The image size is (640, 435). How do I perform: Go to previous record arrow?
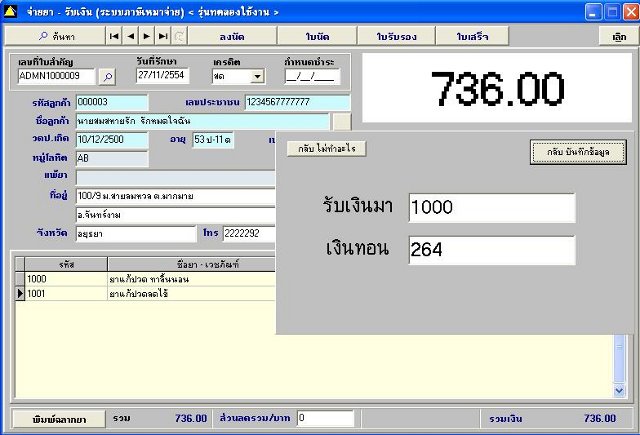[x=131, y=36]
